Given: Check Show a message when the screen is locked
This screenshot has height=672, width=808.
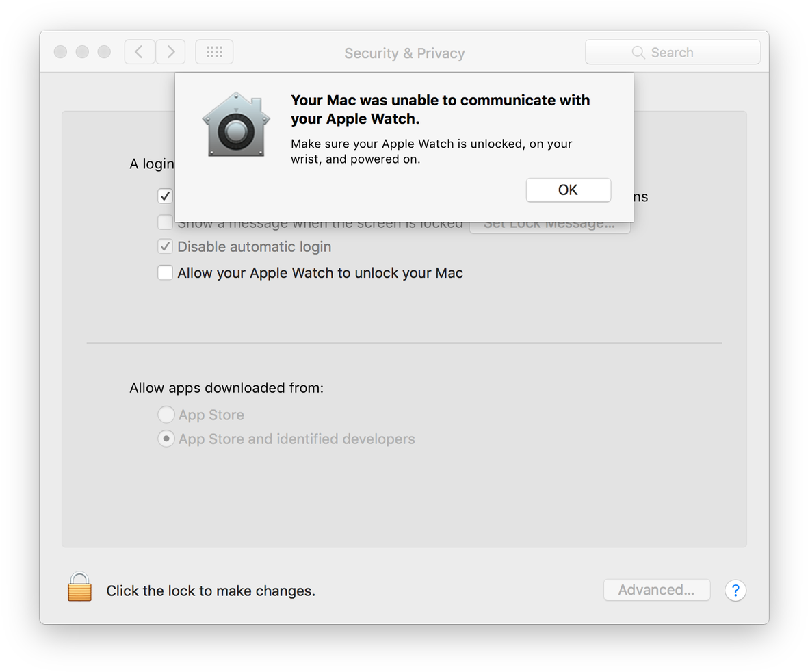Looking at the screenshot, I should 165,222.
